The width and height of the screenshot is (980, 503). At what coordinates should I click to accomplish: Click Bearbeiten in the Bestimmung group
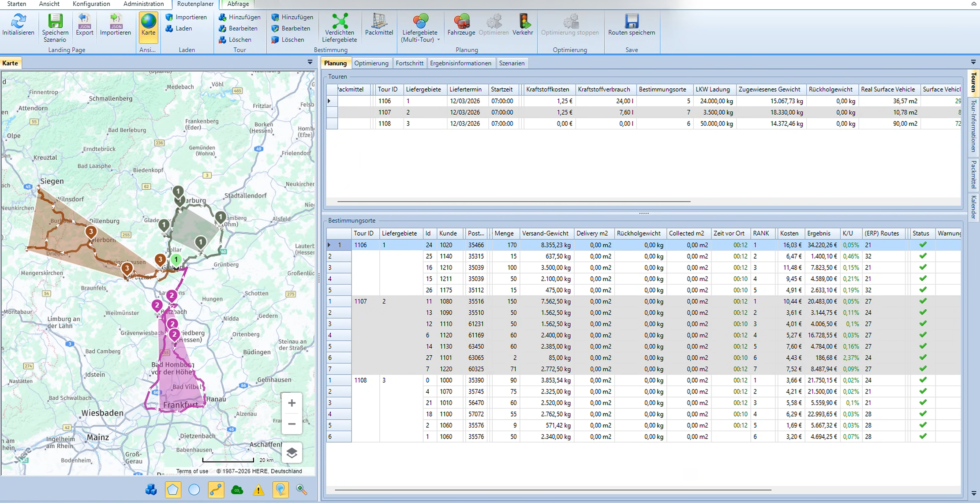click(291, 29)
